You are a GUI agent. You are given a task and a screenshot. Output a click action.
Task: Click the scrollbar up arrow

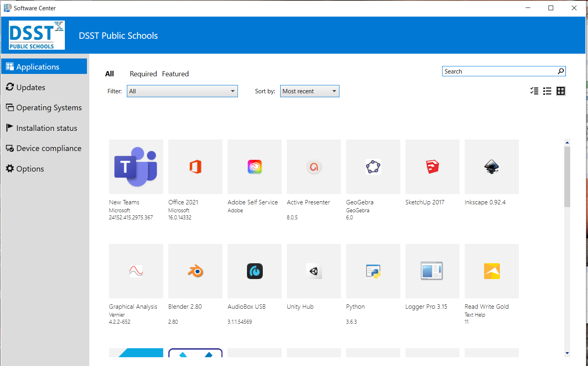tap(567, 143)
